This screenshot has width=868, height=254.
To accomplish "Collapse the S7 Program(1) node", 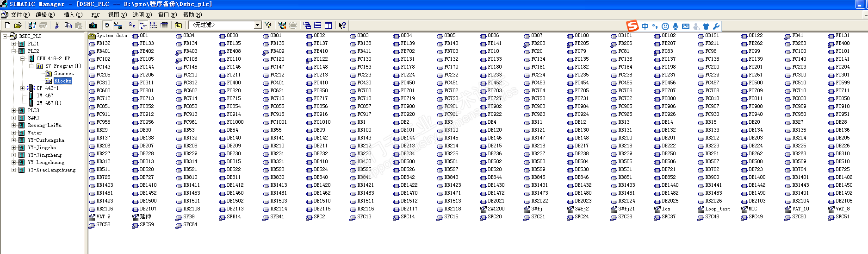I will [31, 66].
